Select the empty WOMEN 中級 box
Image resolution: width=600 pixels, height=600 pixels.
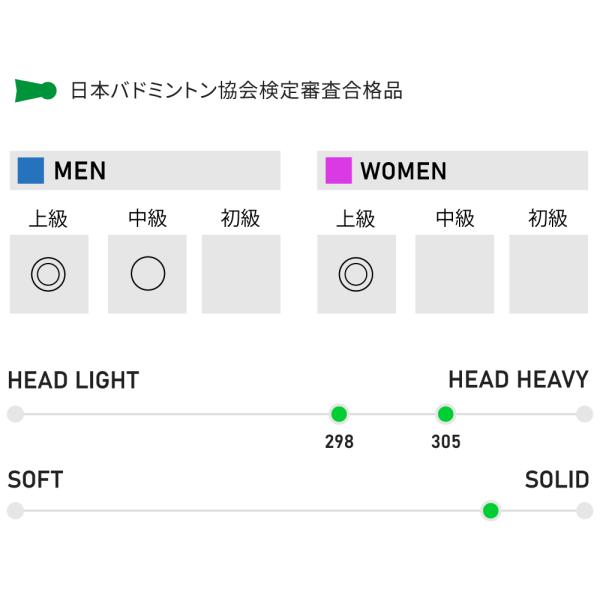(454, 273)
